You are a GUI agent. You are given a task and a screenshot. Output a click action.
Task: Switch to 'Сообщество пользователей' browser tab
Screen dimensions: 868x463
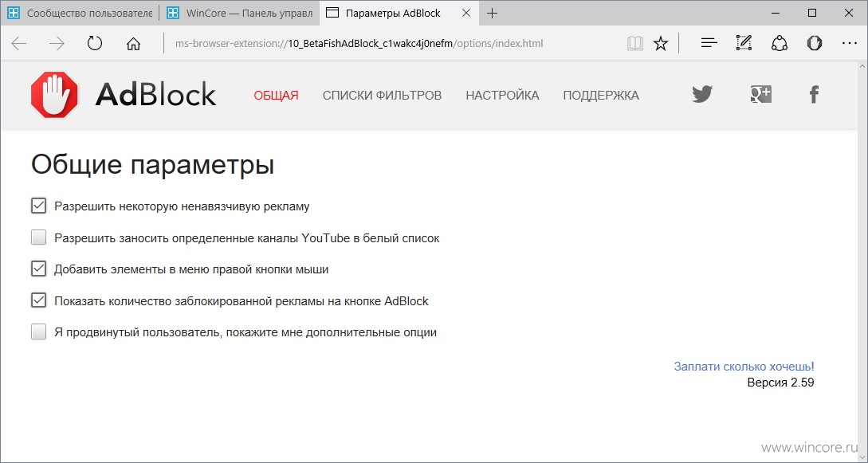point(80,14)
